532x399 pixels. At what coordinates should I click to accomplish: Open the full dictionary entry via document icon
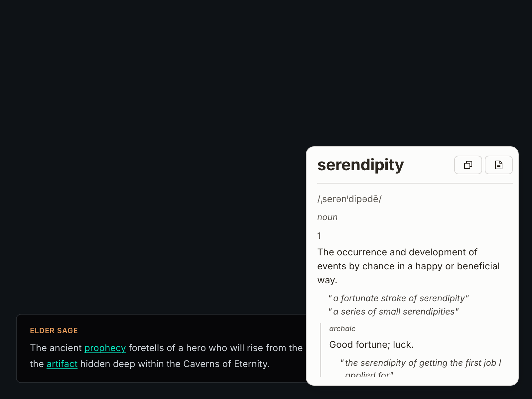click(498, 165)
